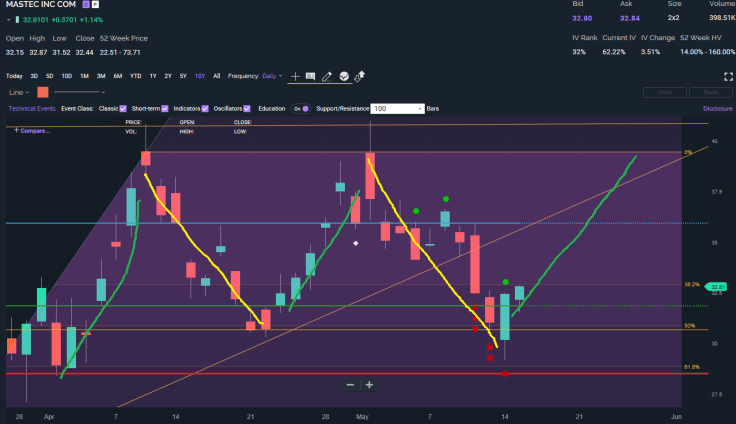The image size is (736, 424).
Task: Open the Line chart type dropdown
Action: coord(19,92)
